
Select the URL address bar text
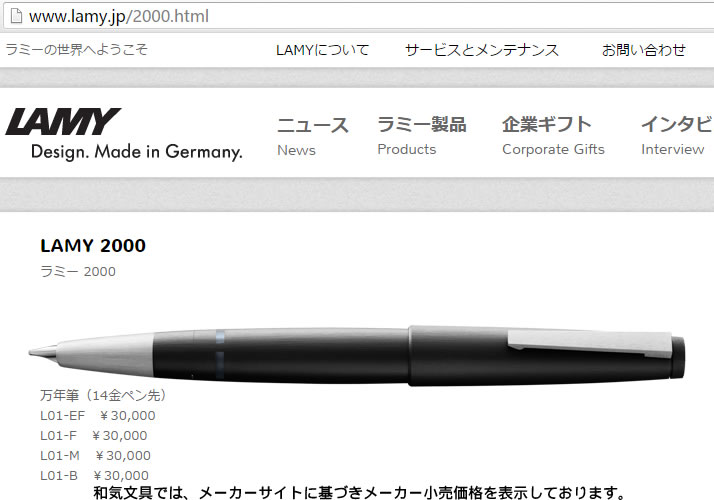pos(119,16)
